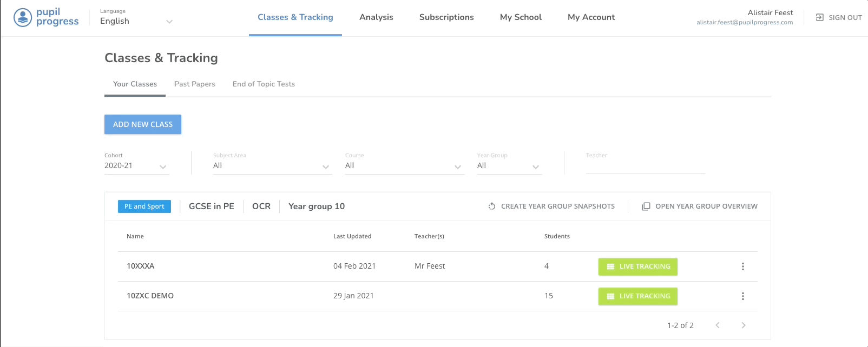Open the three-dot menu for 10XXXA
868x347 pixels.
[742, 266]
